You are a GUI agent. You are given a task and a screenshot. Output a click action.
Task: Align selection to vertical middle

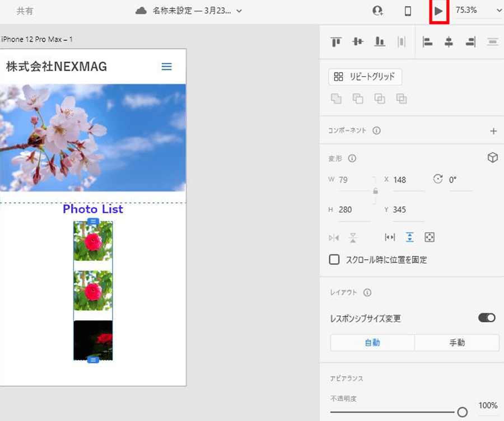click(x=358, y=41)
